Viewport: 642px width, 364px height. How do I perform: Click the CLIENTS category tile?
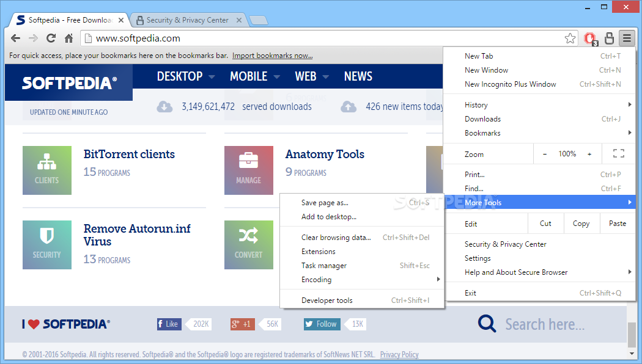47,170
